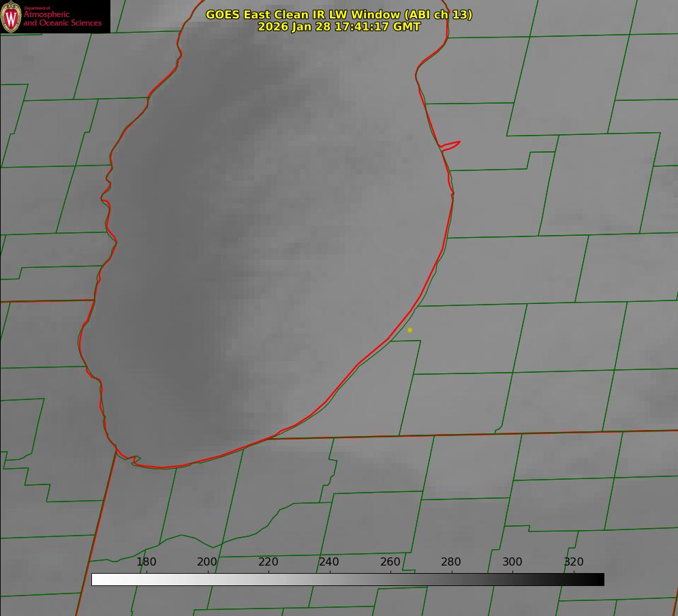Image resolution: width=678 pixels, height=616 pixels.
Task: Click the 320 colorbar label
Action: pos(574,561)
